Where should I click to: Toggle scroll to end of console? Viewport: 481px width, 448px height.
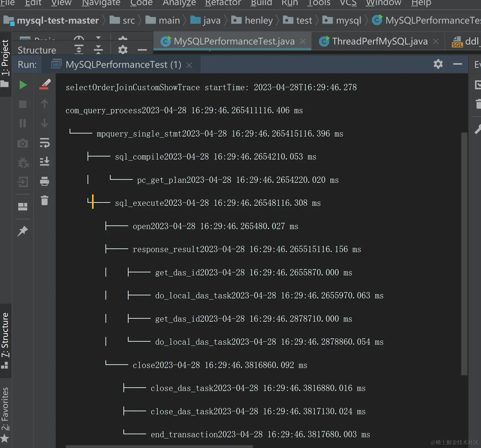(45, 162)
